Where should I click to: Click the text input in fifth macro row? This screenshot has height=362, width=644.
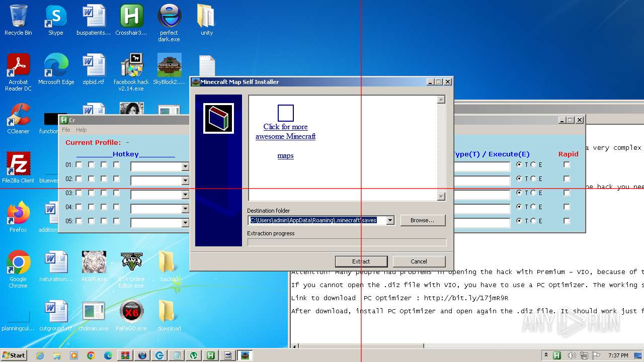[x=482, y=223]
